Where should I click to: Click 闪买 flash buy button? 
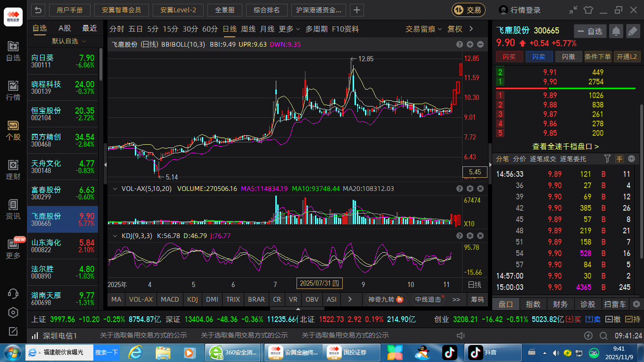(509, 57)
